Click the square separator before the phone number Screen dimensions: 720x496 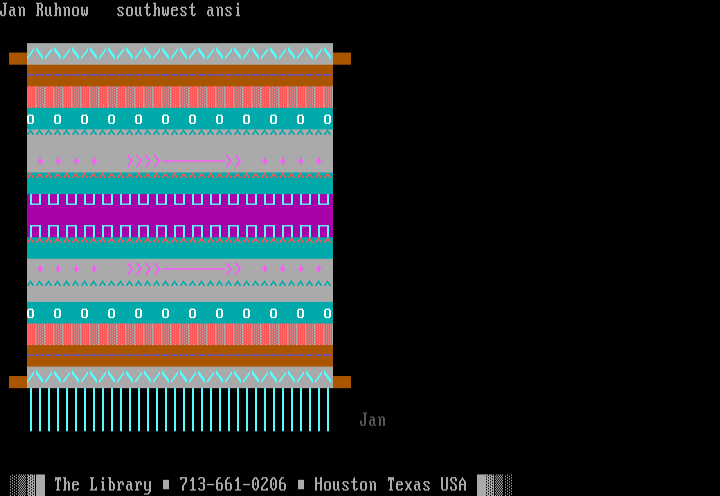pos(166,485)
